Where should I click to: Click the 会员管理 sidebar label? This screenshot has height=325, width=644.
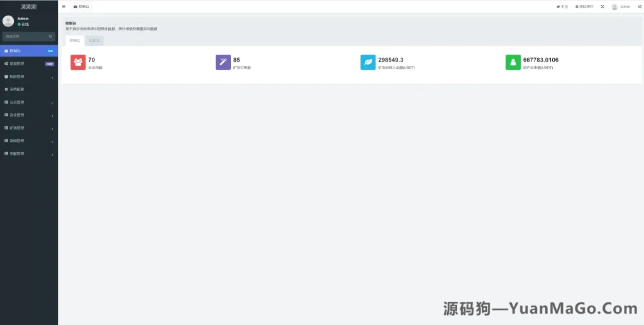pyautogui.click(x=17, y=102)
